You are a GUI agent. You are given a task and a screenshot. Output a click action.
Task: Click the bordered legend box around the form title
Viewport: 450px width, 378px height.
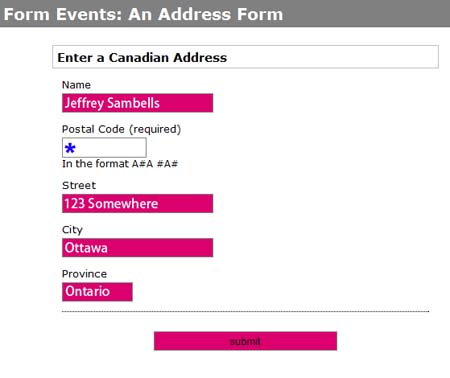[x=245, y=57]
